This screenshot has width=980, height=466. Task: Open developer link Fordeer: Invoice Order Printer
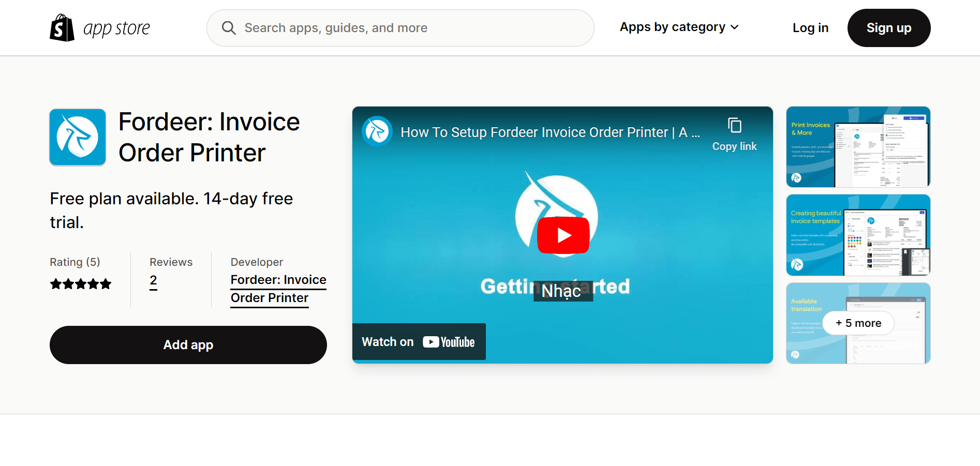click(x=278, y=289)
